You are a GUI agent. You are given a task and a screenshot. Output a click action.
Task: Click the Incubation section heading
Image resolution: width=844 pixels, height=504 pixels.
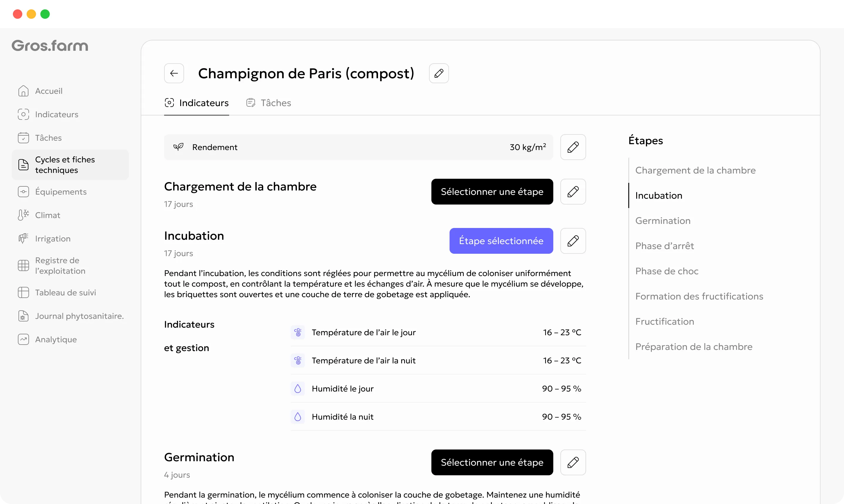(194, 236)
